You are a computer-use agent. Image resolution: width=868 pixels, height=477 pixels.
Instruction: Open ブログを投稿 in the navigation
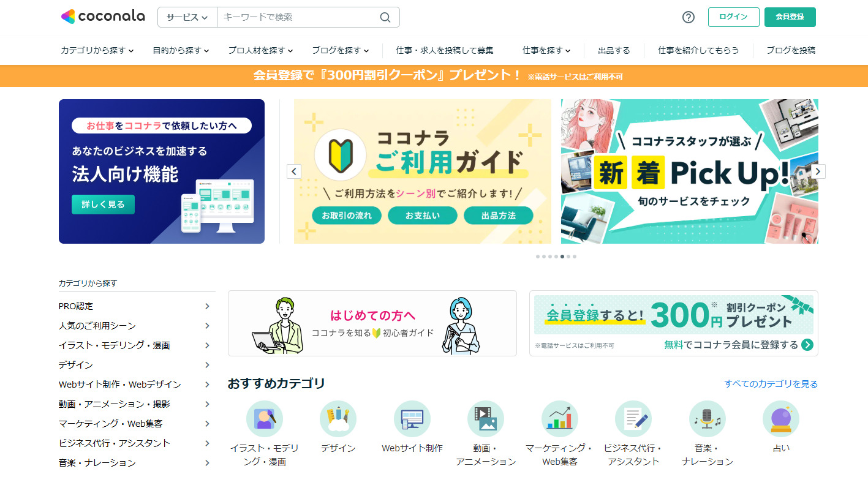[791, 50]
